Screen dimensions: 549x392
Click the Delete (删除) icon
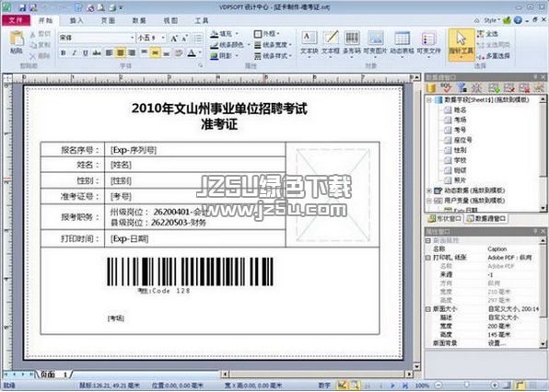pyautogui.click(x=33, y=56)
